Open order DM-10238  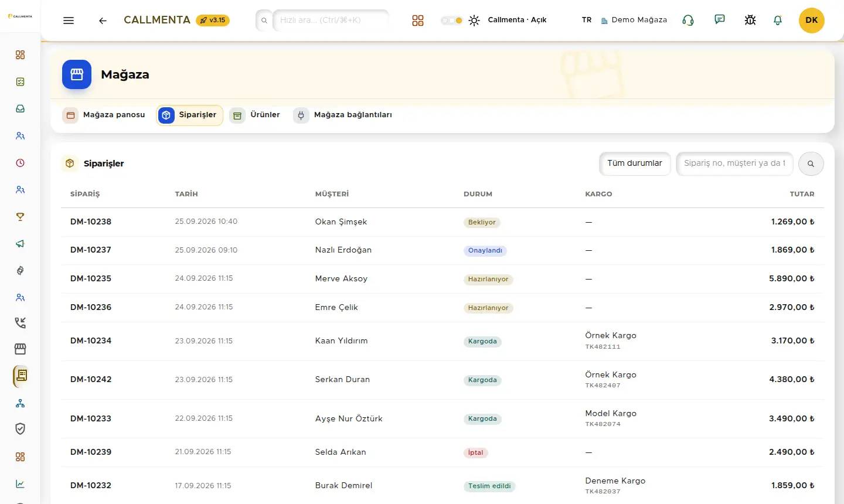click(x=91, y=222)
